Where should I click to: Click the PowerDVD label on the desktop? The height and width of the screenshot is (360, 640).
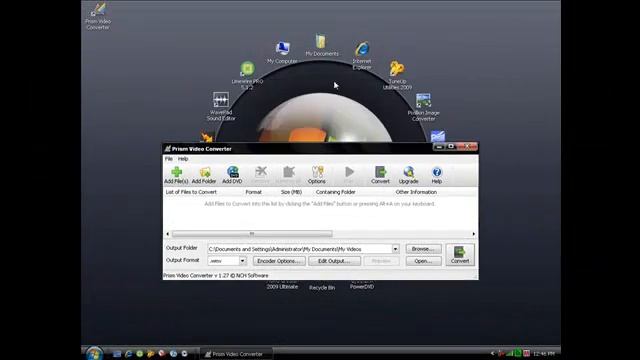click(x=362, y=287)
